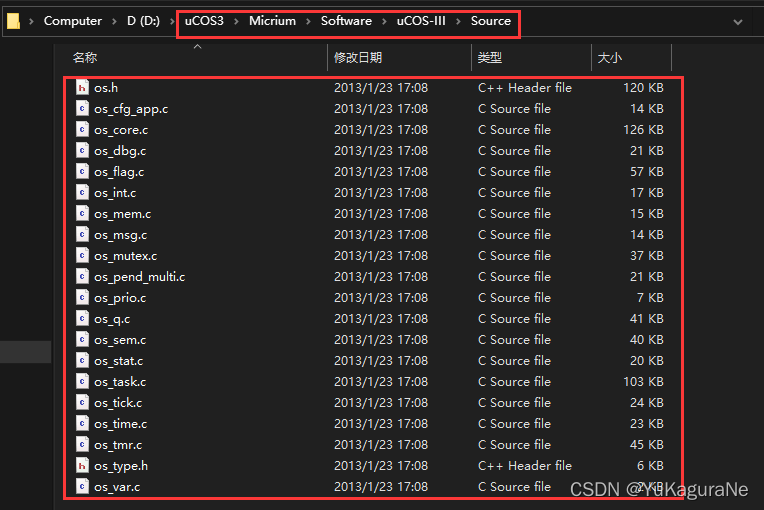The height and width of the screenshot is (510, 764).
Task: Select file name os_pend_multi.c
Action: pyautogui.click(x=139, y=277)
